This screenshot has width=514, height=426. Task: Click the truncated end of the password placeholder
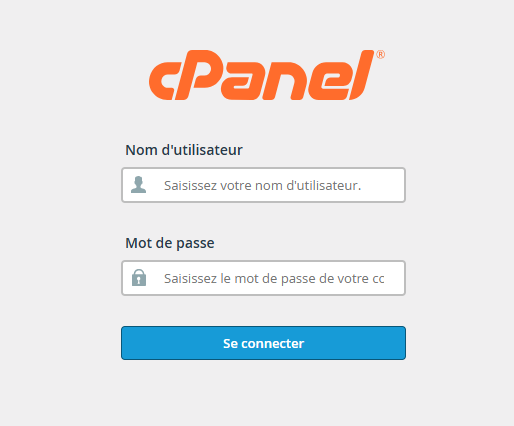point(378,279)
